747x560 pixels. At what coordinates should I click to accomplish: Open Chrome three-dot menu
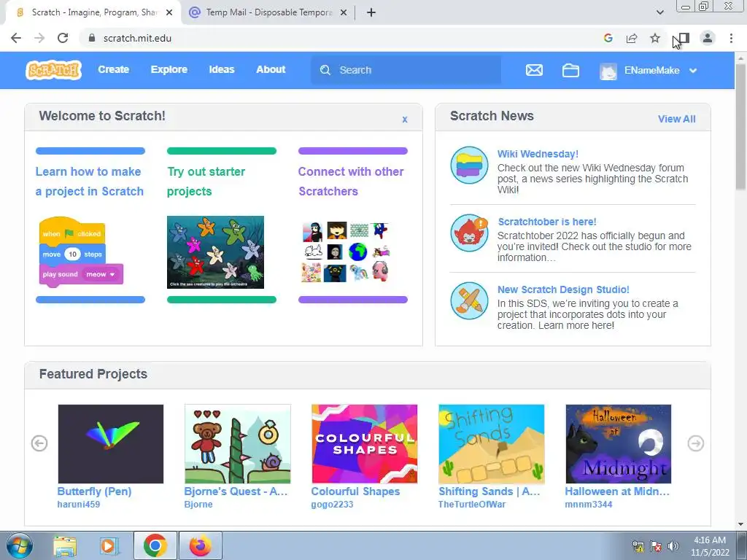point(731,38)
